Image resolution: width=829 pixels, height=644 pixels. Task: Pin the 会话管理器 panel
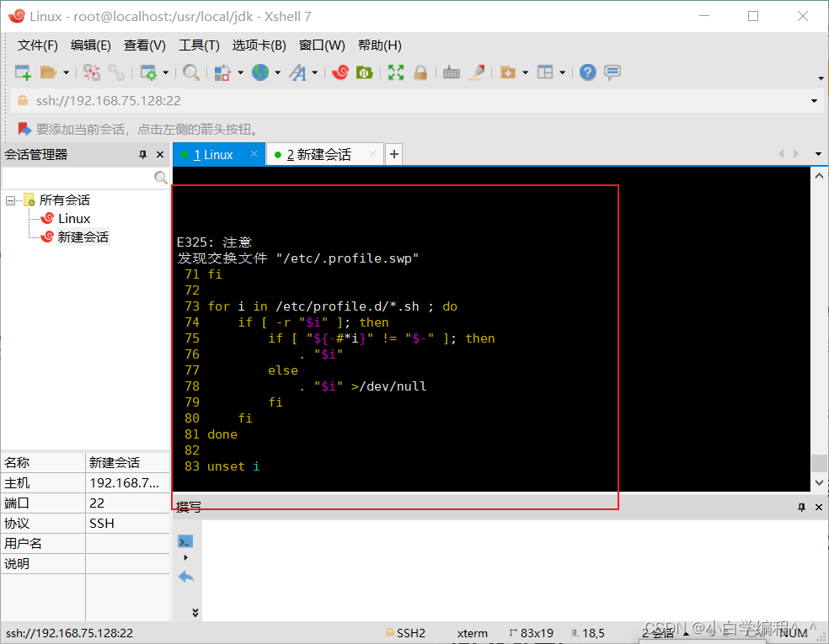[x=142, y=155]
